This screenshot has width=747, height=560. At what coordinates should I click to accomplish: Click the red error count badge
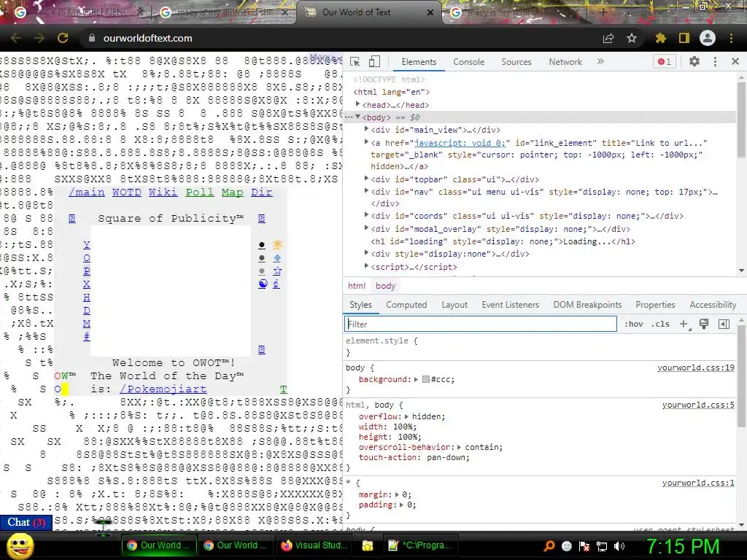tap(665, 61)
